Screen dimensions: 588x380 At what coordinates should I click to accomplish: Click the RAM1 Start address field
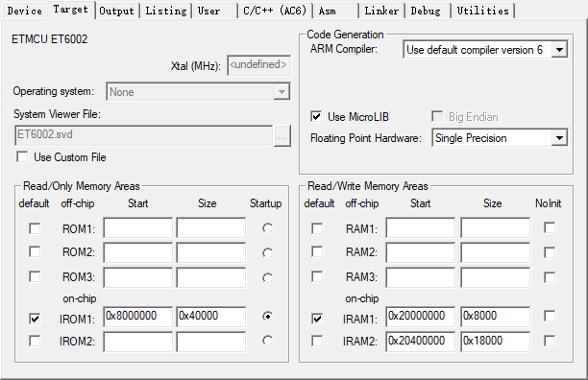421,227
